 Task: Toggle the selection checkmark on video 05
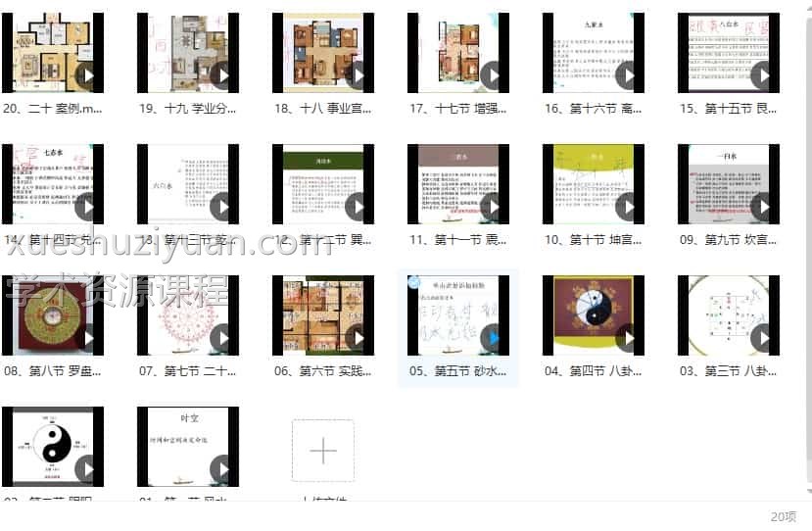tap(413, 281)
